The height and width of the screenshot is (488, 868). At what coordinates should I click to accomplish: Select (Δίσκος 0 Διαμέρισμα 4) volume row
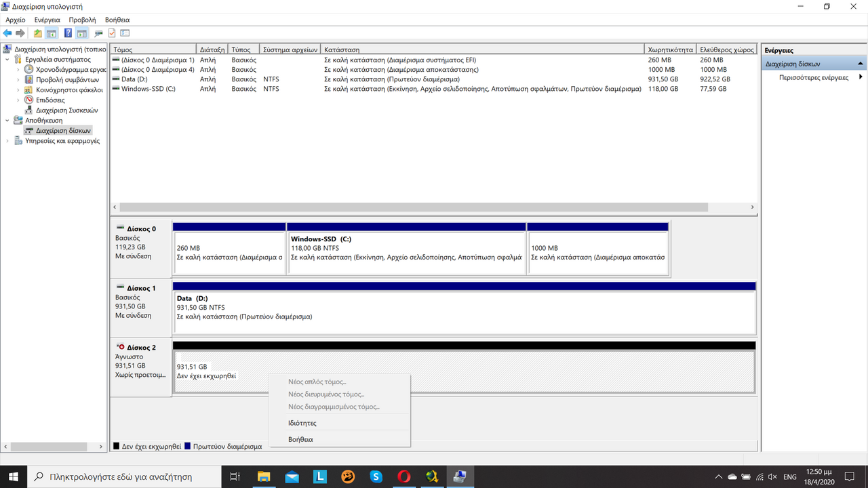[433, 69]
